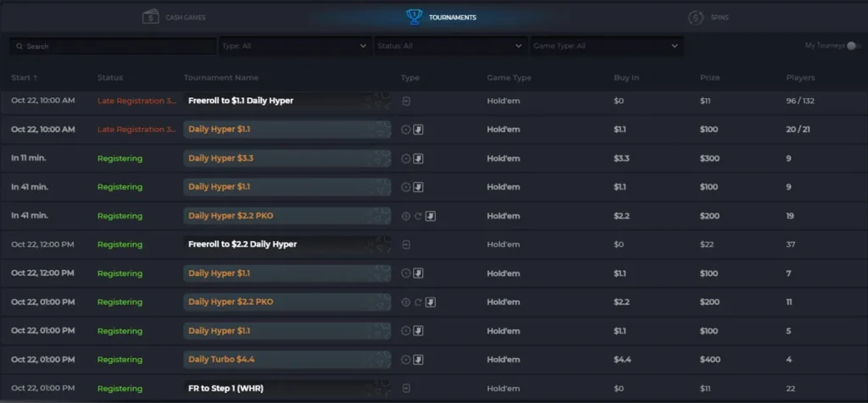Click the $4.4 buy-in cell
Screen dimensions: 868x403
pos(622,360)
